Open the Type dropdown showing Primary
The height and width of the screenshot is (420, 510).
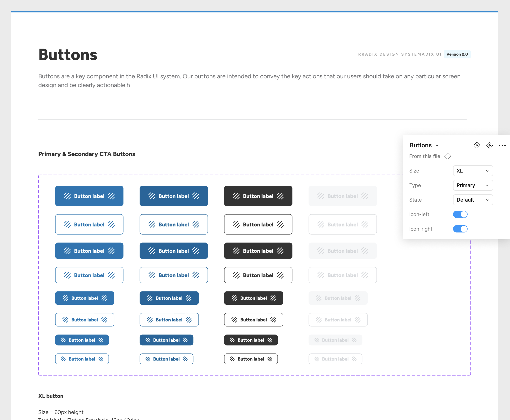pyautogui.click(x=473, y=185)
